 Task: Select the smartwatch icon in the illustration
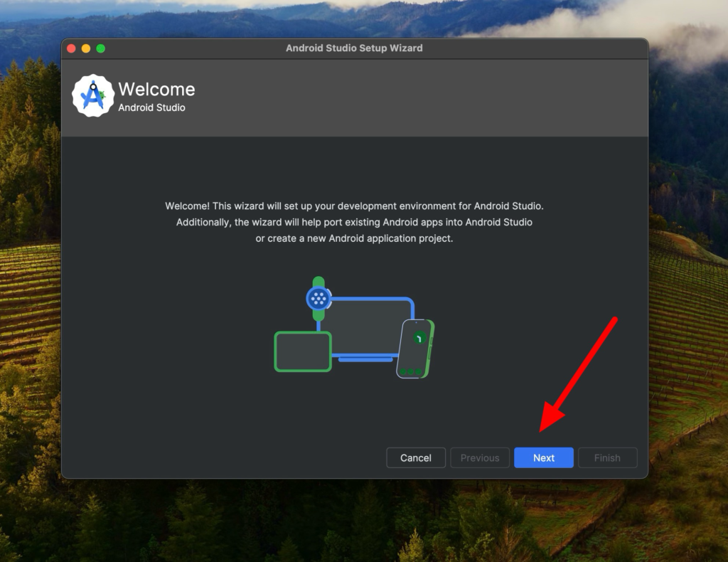coord(318,299)
